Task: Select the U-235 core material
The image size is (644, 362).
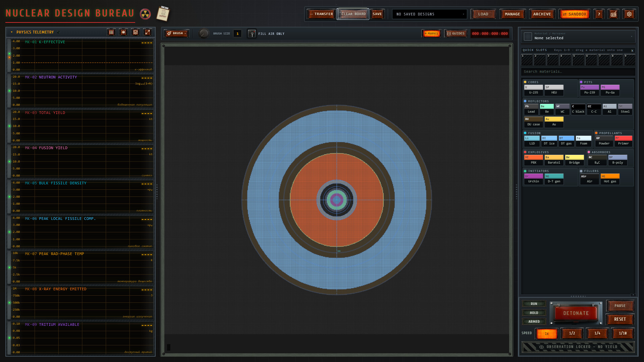Action: click(x=533, y=90)
